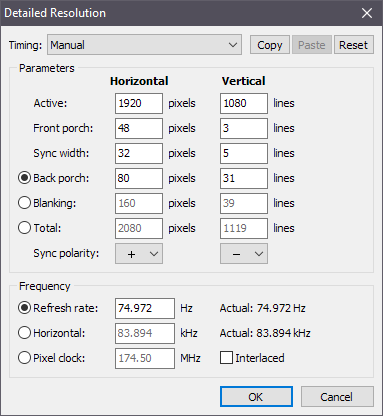Click the horizontal Total field showing 2080
383x416 pixels.
click(139, 228)
